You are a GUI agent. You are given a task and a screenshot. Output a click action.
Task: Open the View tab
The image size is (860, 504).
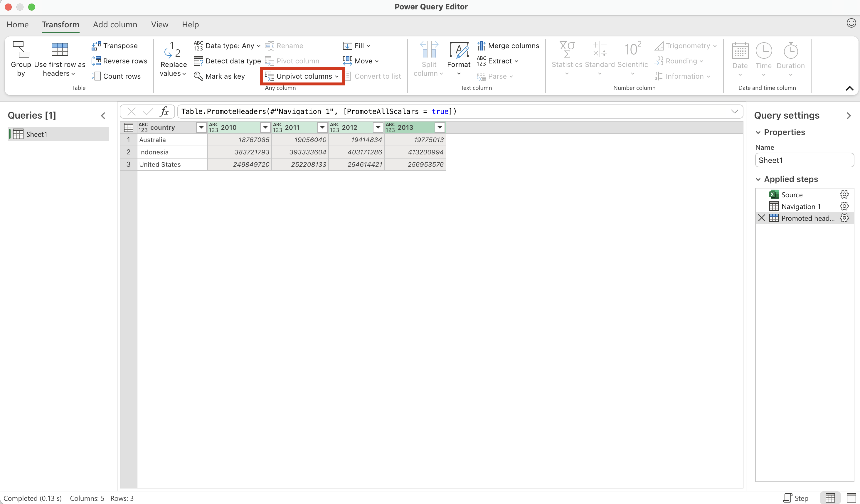click(x=159, y=25)
